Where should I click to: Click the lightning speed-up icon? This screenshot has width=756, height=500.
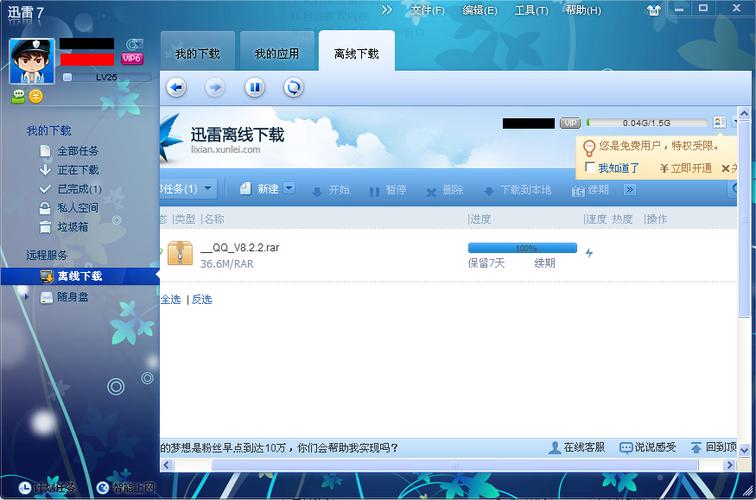(589, 253)
